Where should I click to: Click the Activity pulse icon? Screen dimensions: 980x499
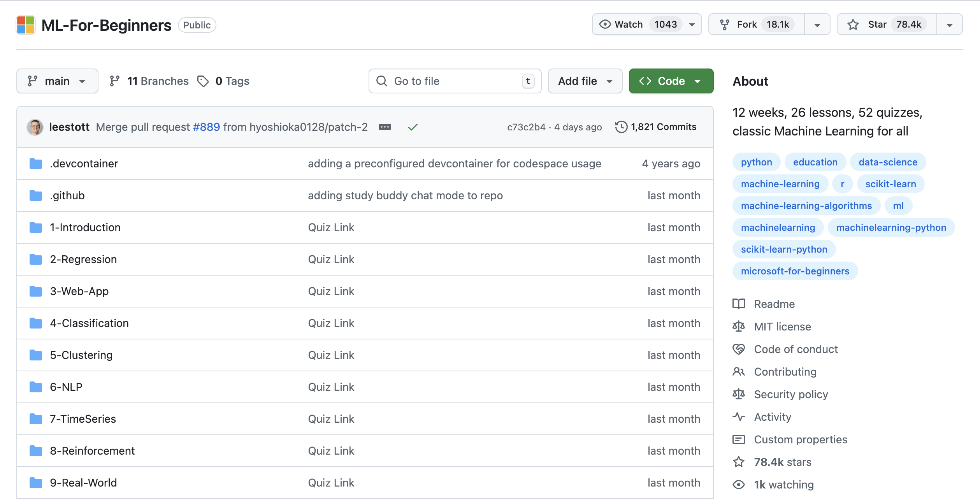click(x=738, y=417)
